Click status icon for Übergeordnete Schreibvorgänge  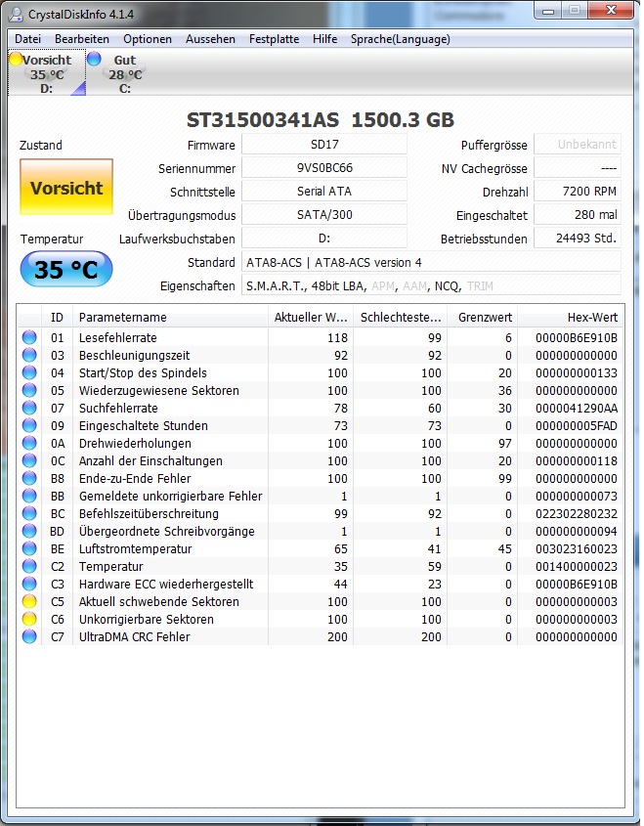(x=29, y=531)
